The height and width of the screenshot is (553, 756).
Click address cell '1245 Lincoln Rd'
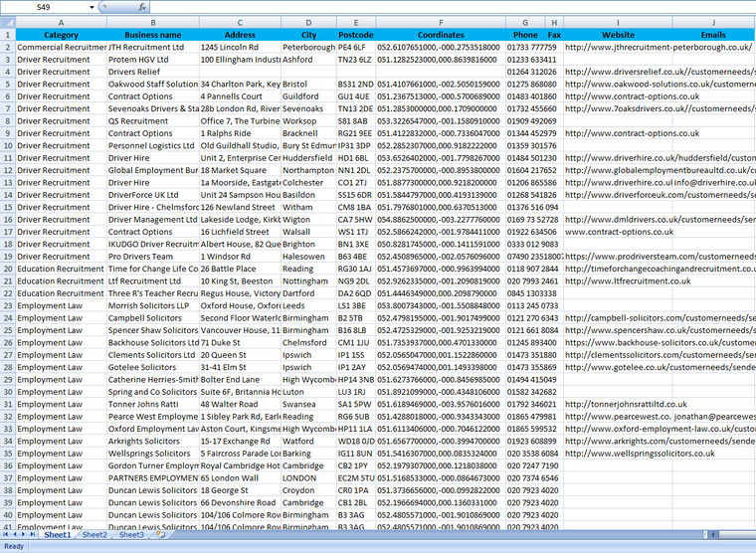point(240,48)
